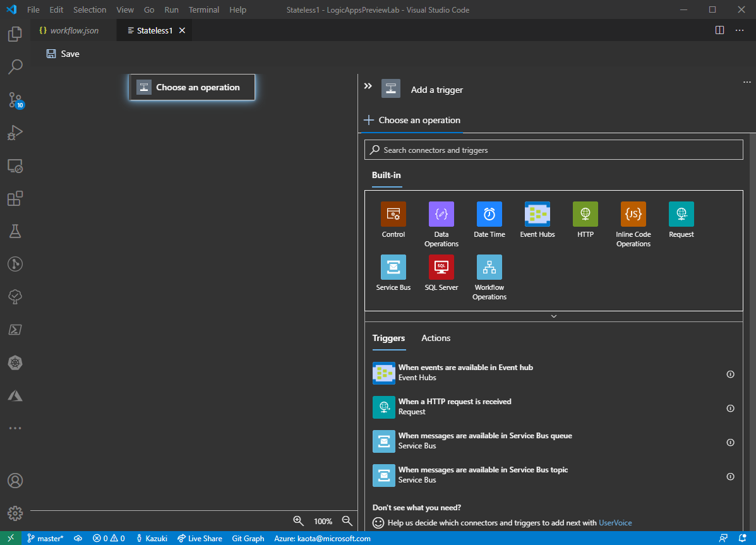
Task: Switch to the Actions tab
Action: 436,338
